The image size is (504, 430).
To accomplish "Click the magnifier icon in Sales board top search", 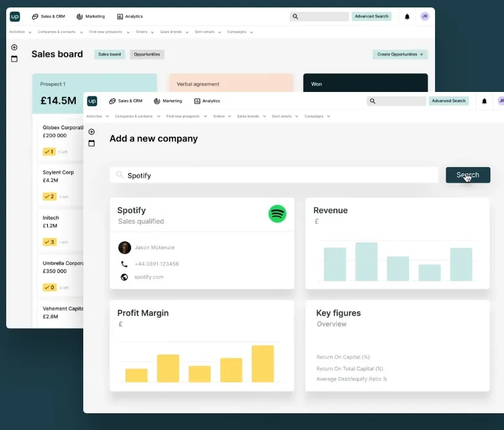I will [295, 16].
